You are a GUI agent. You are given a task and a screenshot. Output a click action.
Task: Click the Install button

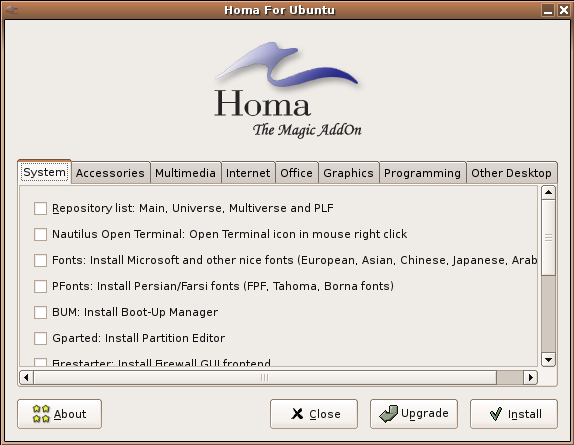pos(514,414)
